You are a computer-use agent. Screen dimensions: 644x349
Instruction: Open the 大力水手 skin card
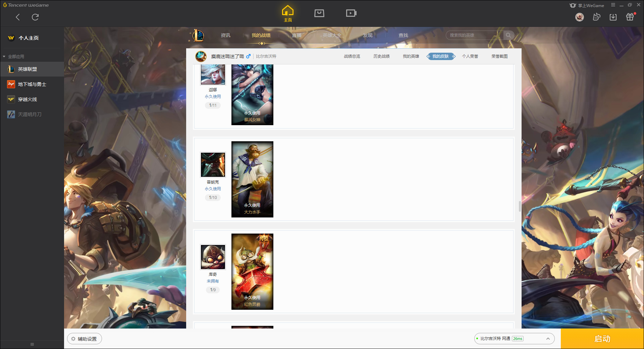252,179
